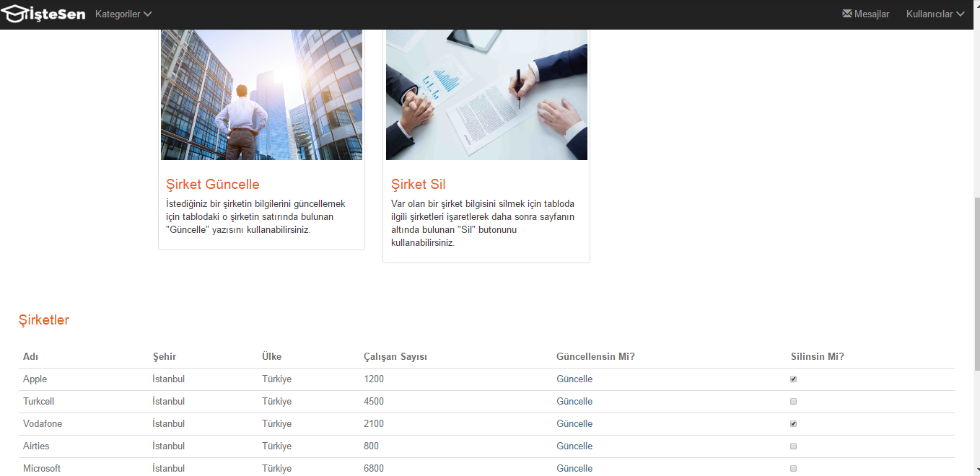Click the Ülke column header
This screenshot has width=980, height=476.
point(272,357)
